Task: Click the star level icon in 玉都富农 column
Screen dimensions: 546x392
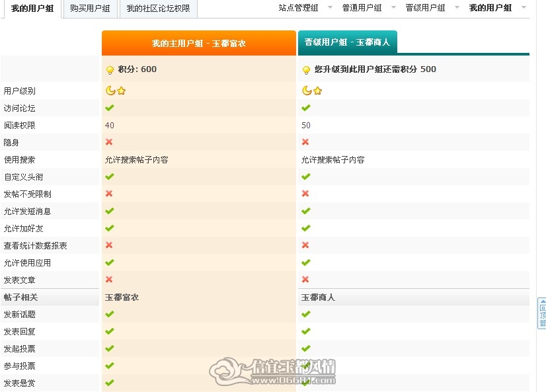Action: pyautogui.click(x=121, y=91)
